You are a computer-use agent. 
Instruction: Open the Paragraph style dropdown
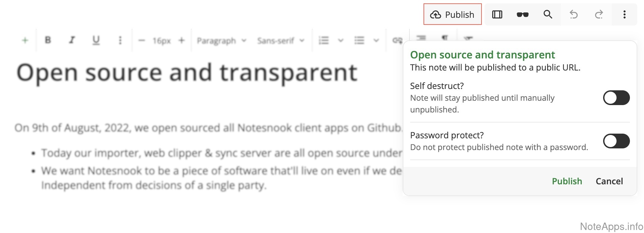[x=221, y=41]
